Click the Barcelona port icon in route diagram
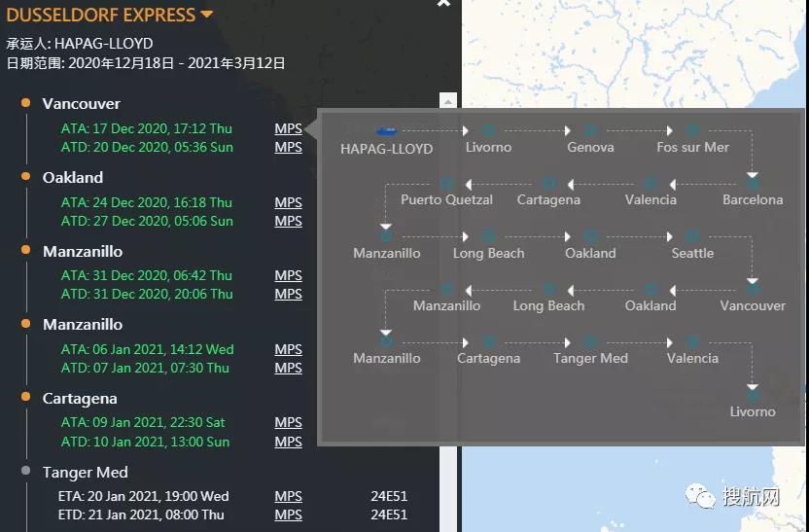The image size is (809, 532). point(752,183)
